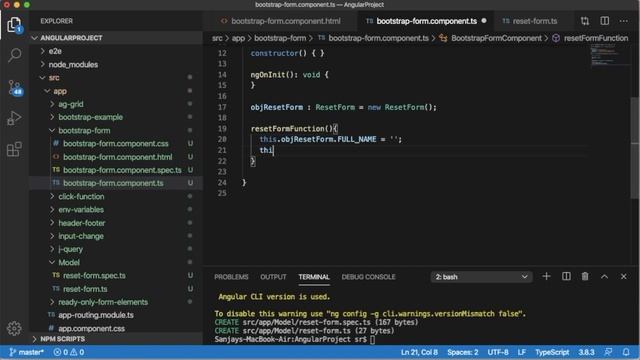Select the bootstrap-form.component.ts editor tab
The image size is (640, 360).
coord(426,21)
